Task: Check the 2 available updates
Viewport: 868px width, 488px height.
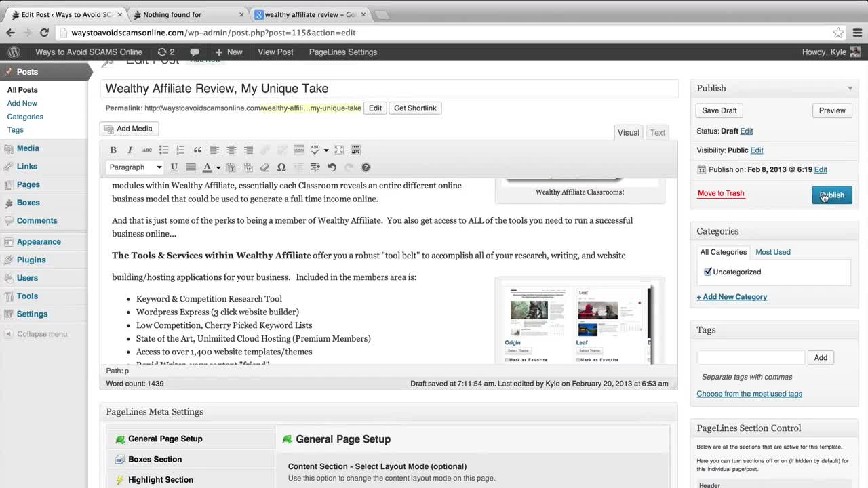Action: coord(166,52)
